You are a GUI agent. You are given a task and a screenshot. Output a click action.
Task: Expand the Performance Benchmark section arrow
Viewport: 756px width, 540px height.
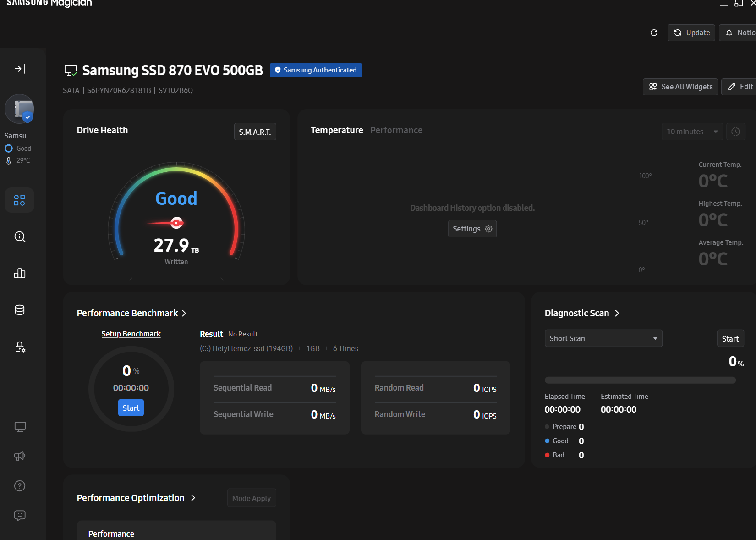[x=184, y=313]
